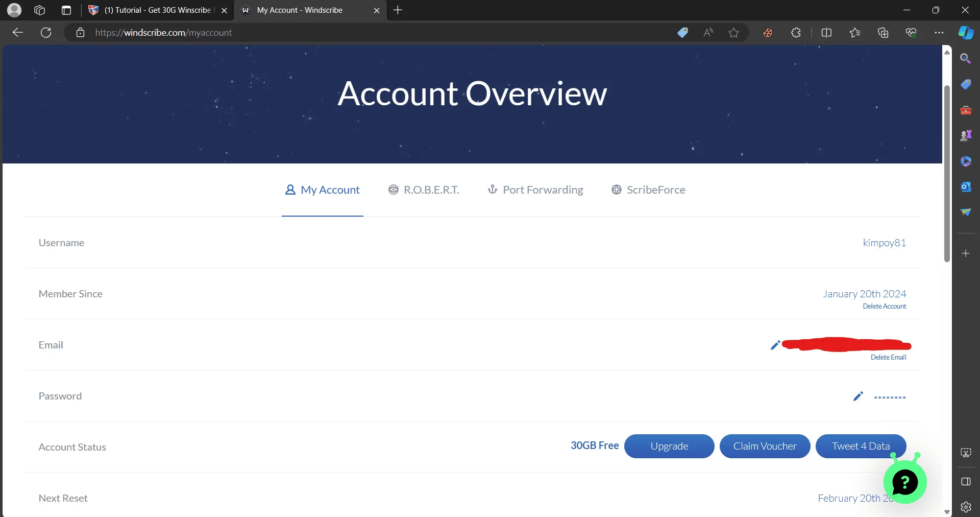Open the Extensions puzzle icon
The height and width of the screenshot is (517, 980).
tap(796, 33)
